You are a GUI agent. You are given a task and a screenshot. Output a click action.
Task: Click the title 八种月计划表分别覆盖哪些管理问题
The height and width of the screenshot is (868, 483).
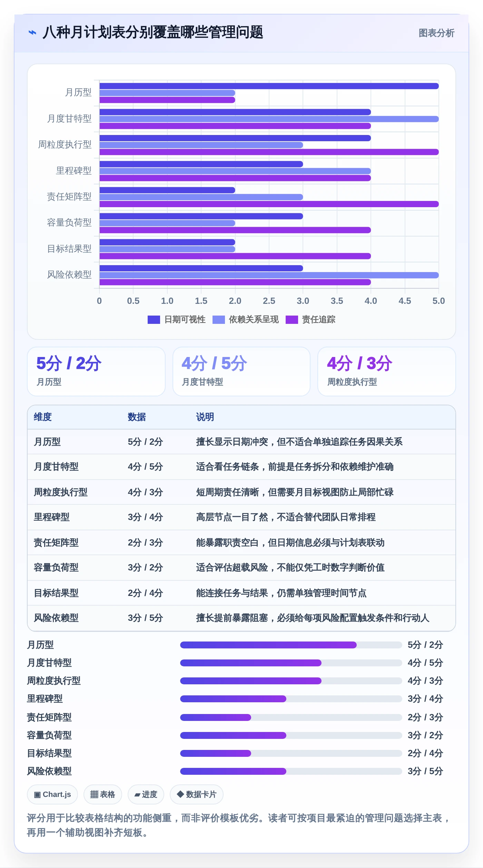coord(153,32)
